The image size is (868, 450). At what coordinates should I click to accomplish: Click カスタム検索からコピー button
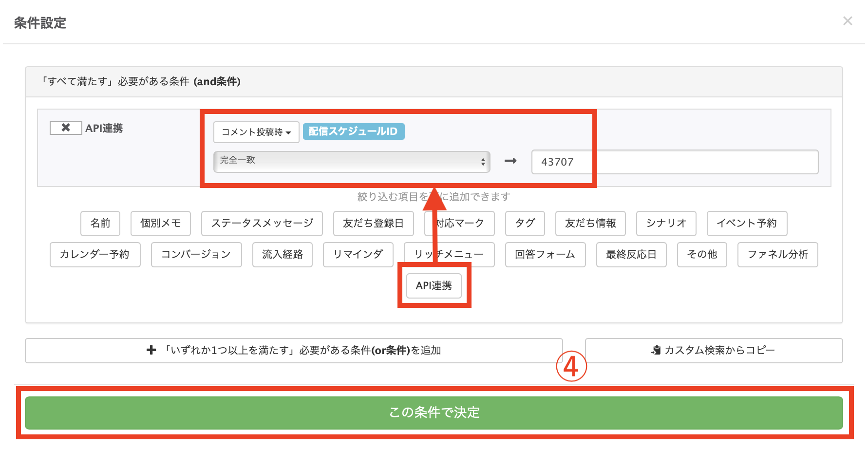click(714, 350)
